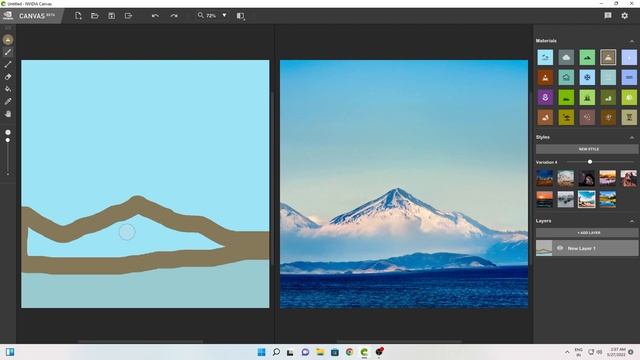Click the 72% zoom value
The height and width of the screenshot is (360, 640).
[x=211, y=16]
